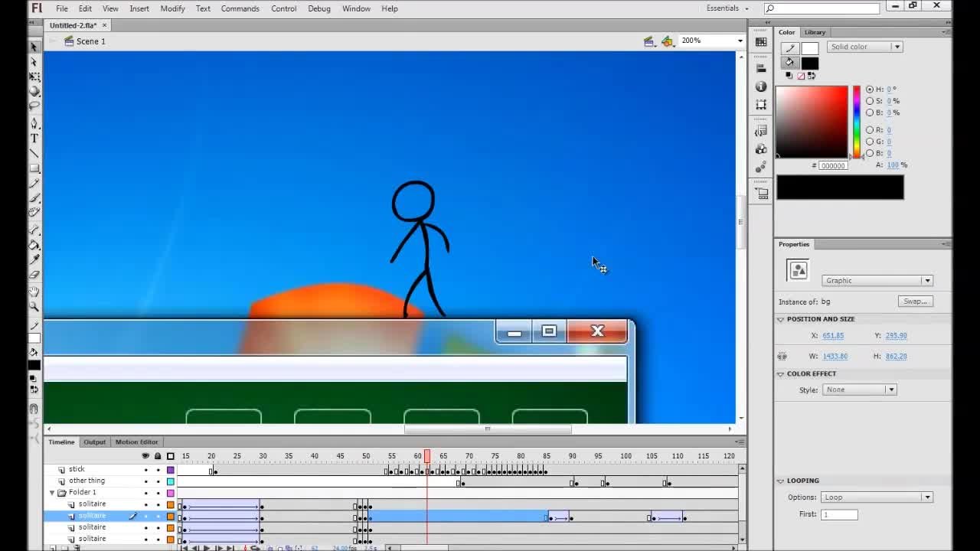Select the Free Transform tool
This screenshot has width=980, height=551.
34,77
